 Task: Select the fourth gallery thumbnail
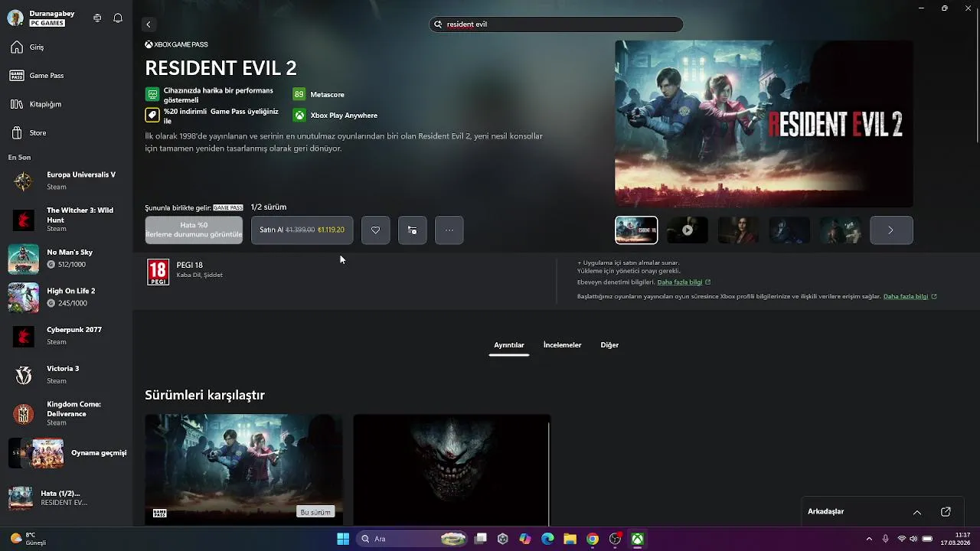point(789,230)
